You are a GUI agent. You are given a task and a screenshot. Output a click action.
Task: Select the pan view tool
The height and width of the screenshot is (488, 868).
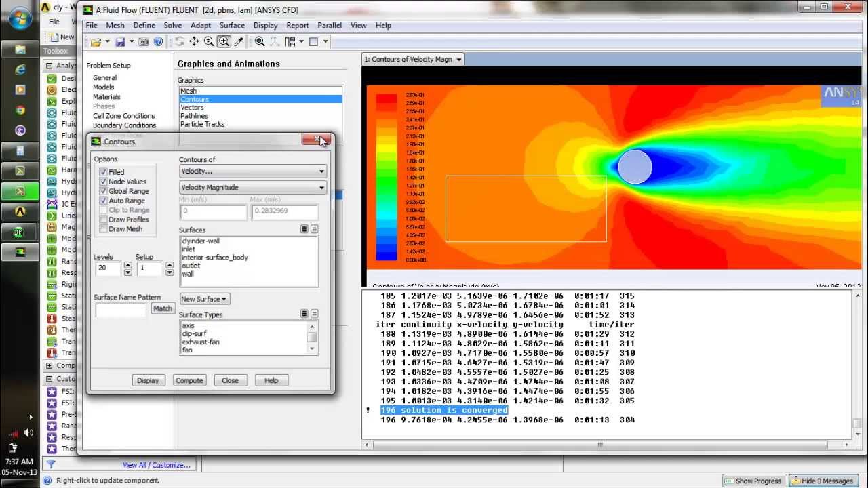[x=194, y=42]
